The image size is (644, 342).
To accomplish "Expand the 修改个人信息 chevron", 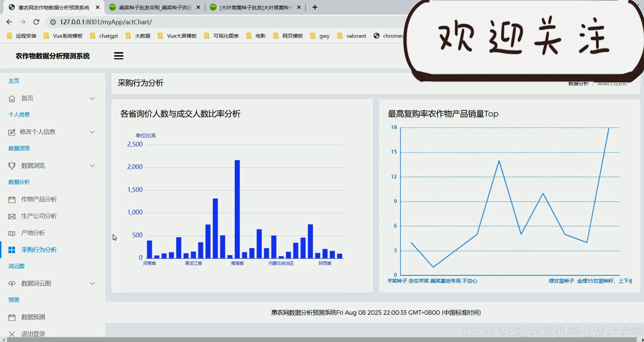I will 92,132.
